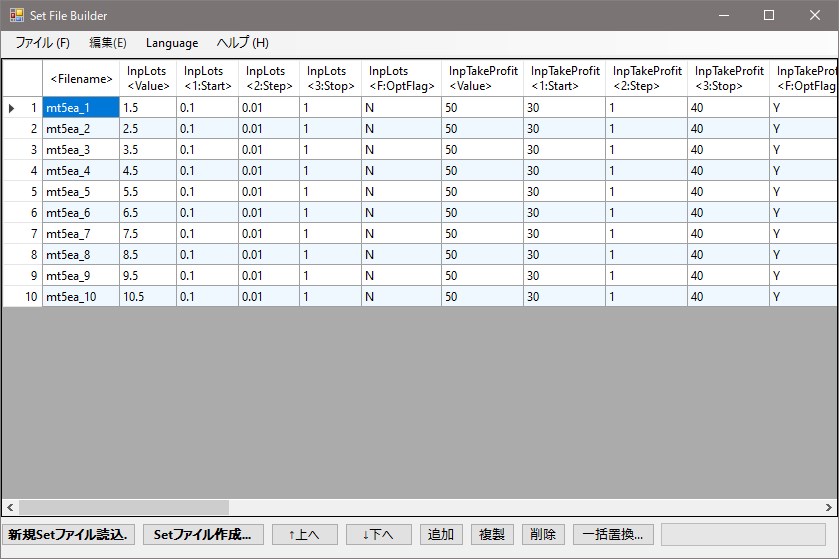The image size is (839, 559).
Task: Click InpTakeProfit stop 40 in mt5ea_8 row
Action: pos(728,255)
